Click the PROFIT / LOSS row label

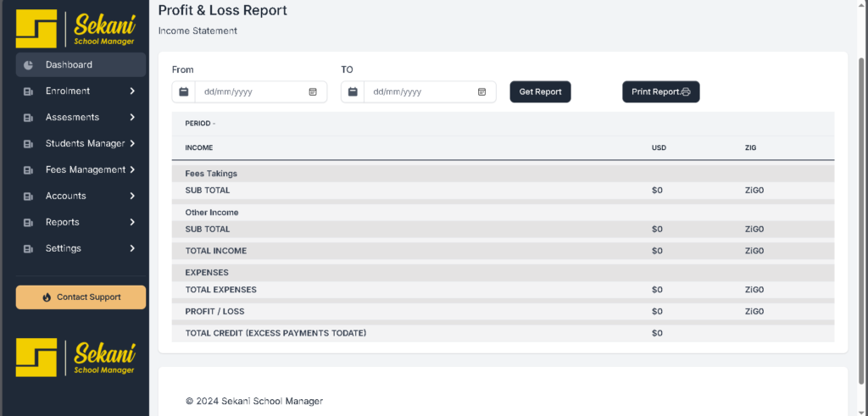[x=214, y=312]
